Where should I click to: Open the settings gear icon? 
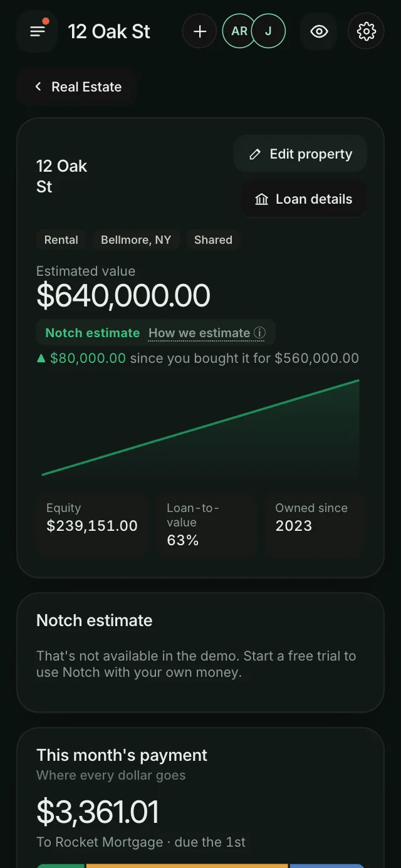pyautogui.click(x=366, y=31)
